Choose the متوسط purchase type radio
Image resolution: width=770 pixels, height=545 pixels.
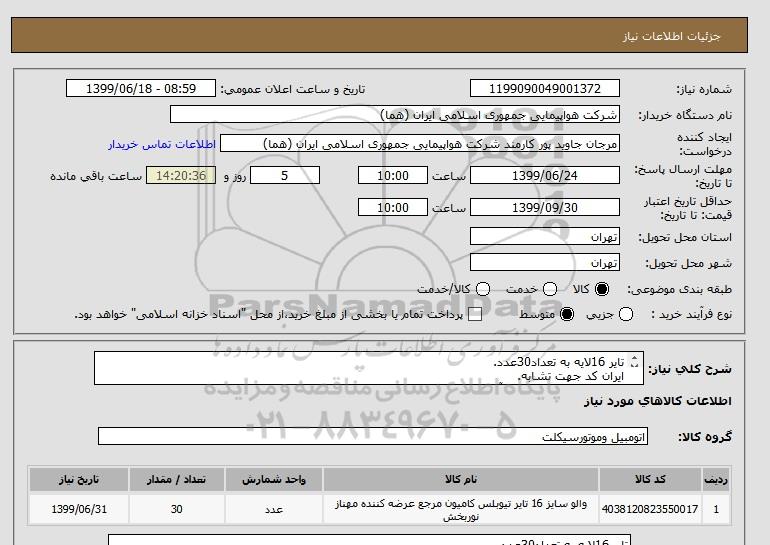[567, 314]
